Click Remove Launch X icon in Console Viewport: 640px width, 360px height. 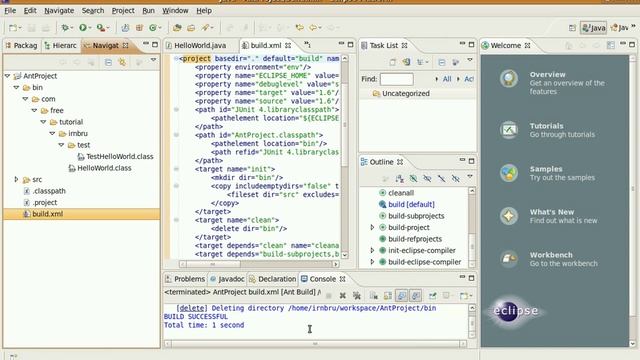point(343,296)
